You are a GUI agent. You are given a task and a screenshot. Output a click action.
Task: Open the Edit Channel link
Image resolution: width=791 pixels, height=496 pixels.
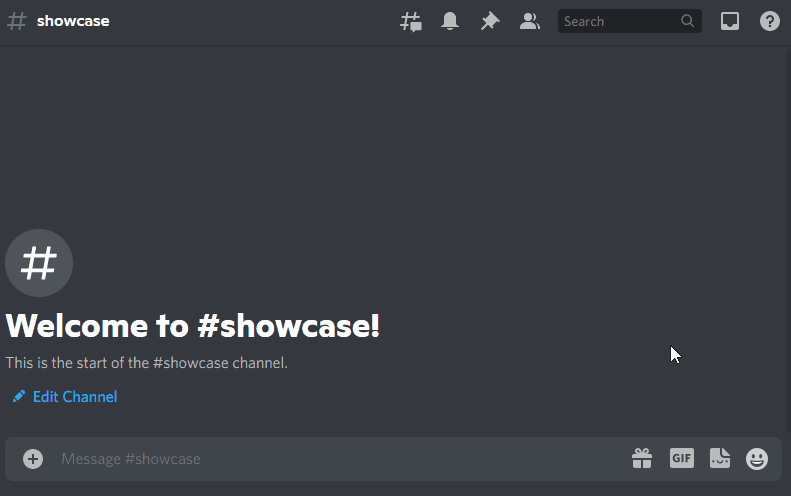pyautogui.click(x=75, y=397)
